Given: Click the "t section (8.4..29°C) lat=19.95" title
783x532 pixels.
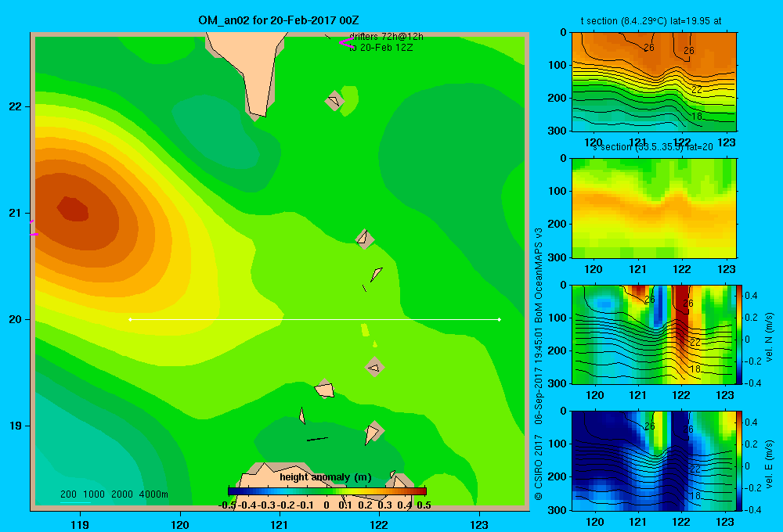Looking at the screenshot, I should (x=651, y=21).
